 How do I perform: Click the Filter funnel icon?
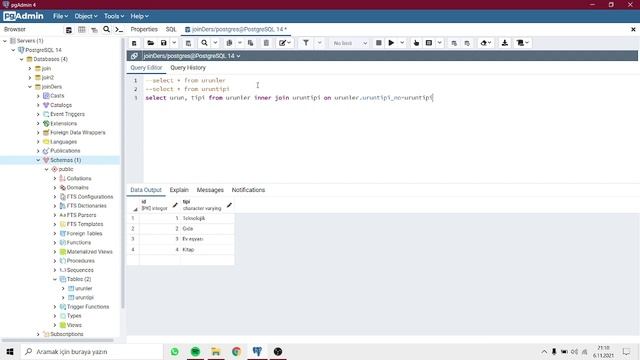point(306,43)
